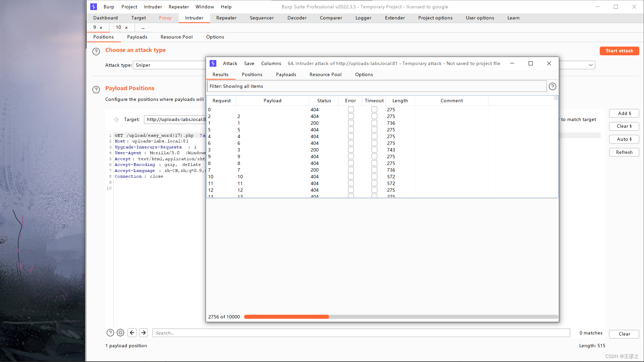
Task: Open the Burp menu
Action: [109, 7]
